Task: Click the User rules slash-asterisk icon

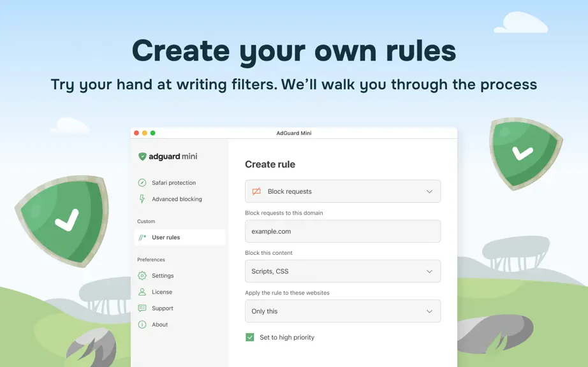Action: click(142, 238)
